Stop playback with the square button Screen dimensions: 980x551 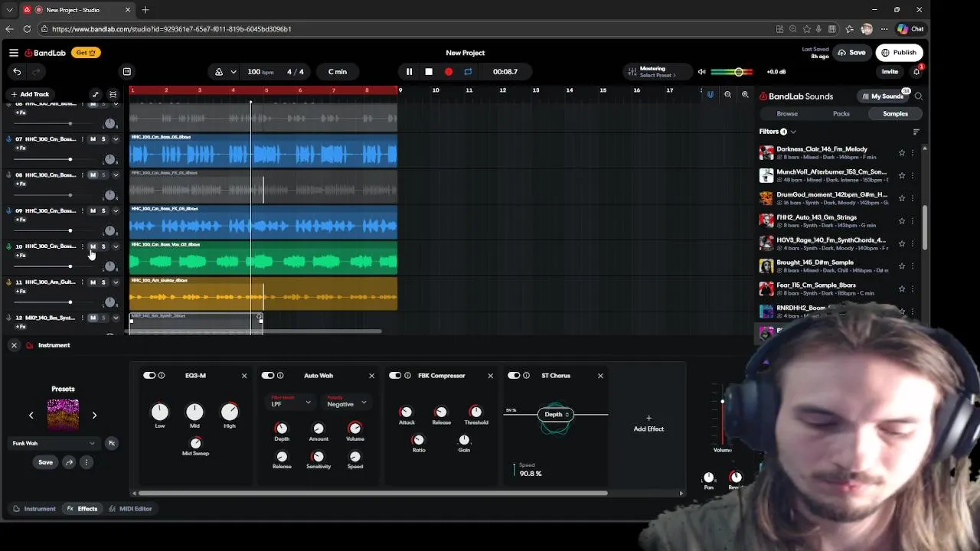pyautogui.click(x=429, y=72)
